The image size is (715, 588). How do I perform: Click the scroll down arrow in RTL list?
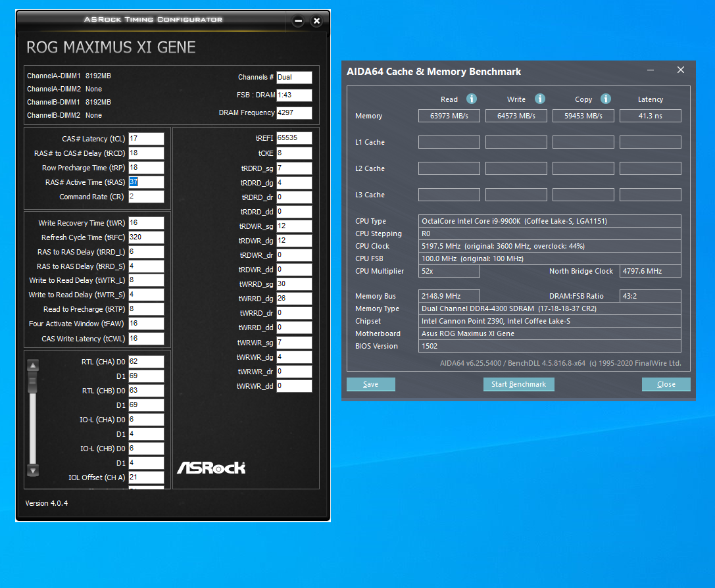point(33,470)
